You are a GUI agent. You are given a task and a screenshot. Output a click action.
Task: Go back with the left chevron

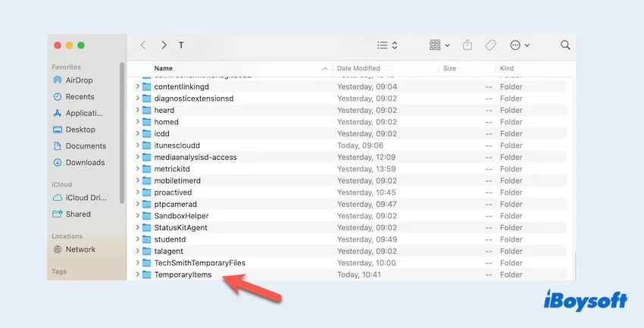click(x=143, y=45)
